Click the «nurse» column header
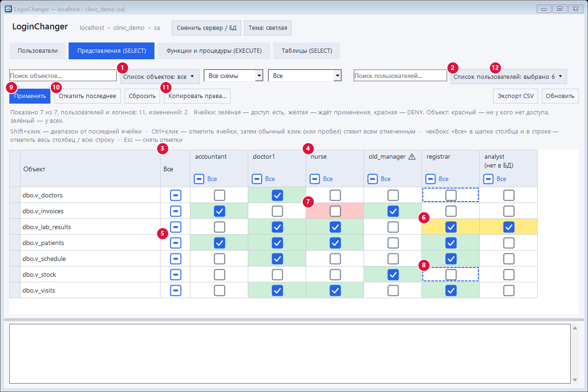The width and height of the screenshot is (588, 392). (335, 168)
